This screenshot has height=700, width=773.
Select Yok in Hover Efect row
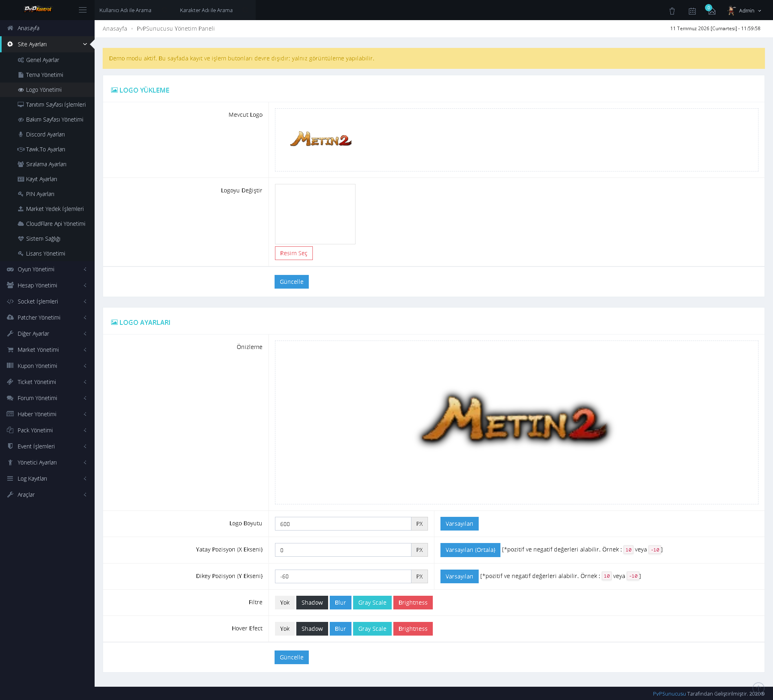[285, 629]
